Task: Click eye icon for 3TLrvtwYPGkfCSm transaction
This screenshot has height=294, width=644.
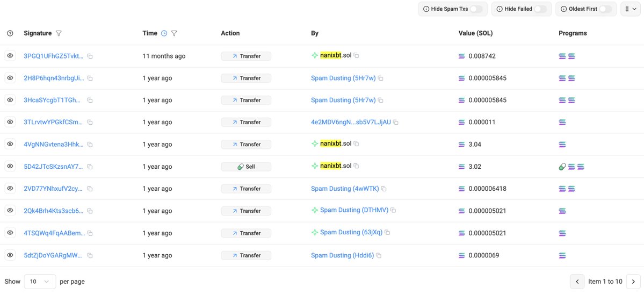Action: pyautogui.click(x=10, y=122)
